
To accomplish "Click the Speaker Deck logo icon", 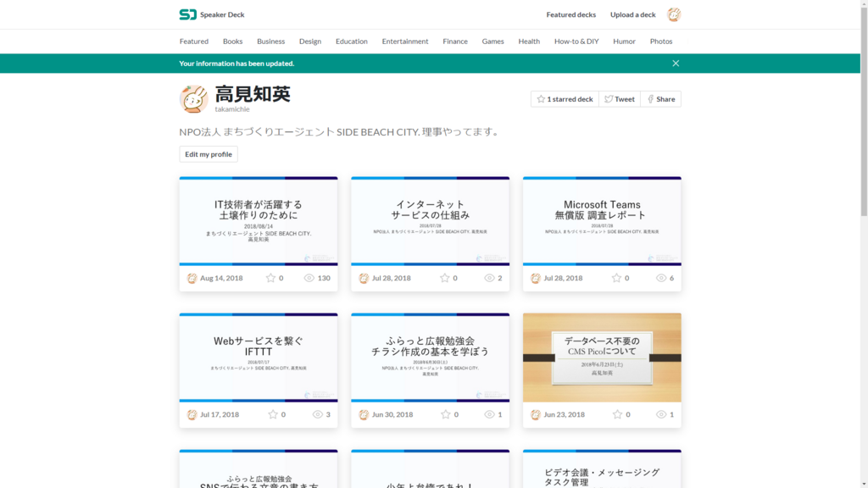I will click(187, 14).
